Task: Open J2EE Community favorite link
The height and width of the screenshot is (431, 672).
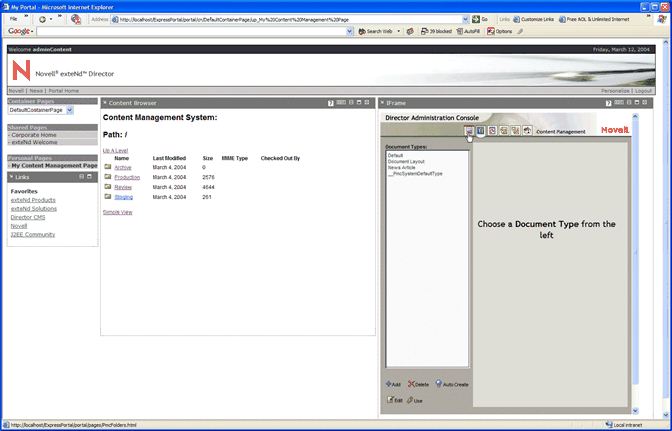Action: 33,234
